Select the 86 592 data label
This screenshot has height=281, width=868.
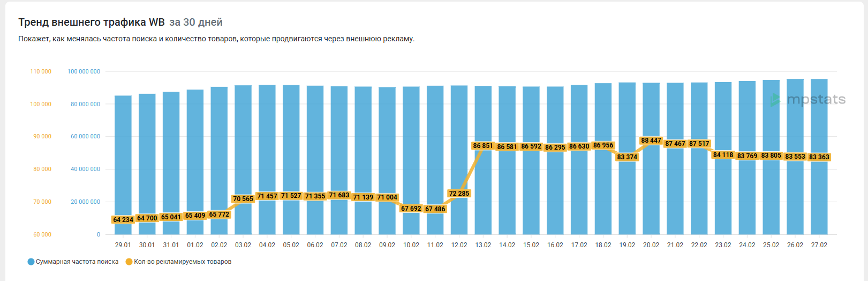(x=531, y=146)
